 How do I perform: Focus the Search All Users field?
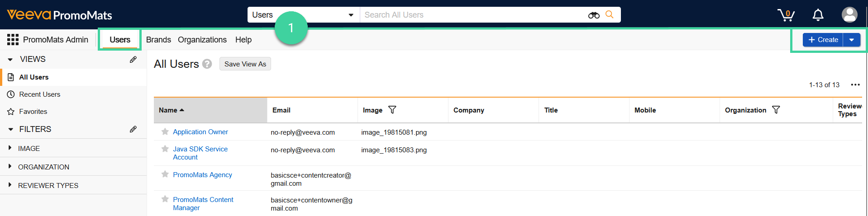pos(473,15)
